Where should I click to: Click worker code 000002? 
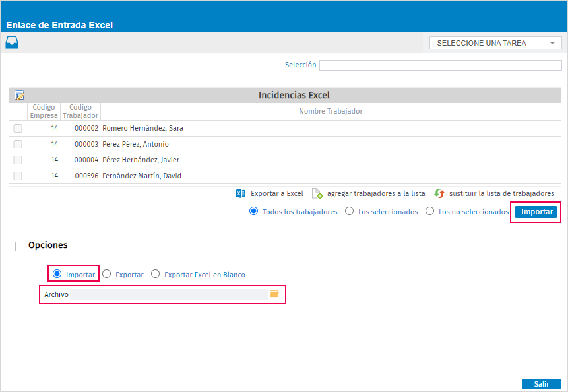click(86, 128)
